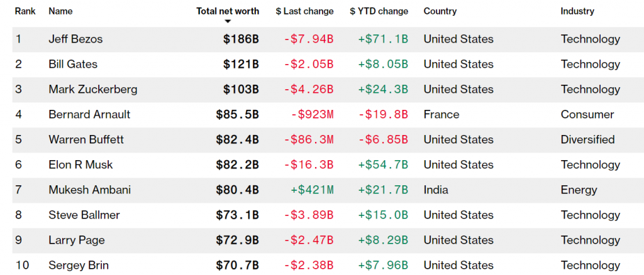Select Mark Zuckerberg's name
644x275 pixels.
point(92,89)
